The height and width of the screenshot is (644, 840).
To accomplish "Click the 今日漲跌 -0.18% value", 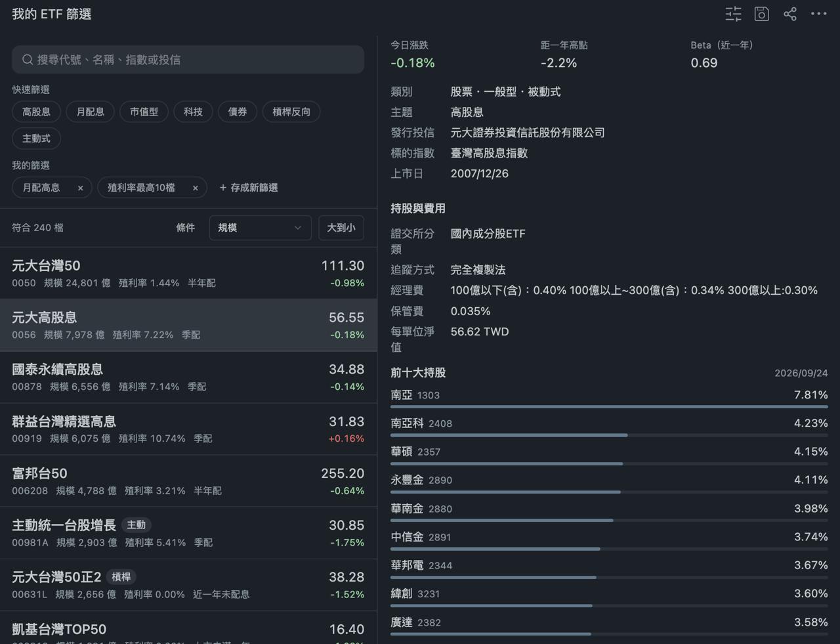I will [x=412, y=63].
